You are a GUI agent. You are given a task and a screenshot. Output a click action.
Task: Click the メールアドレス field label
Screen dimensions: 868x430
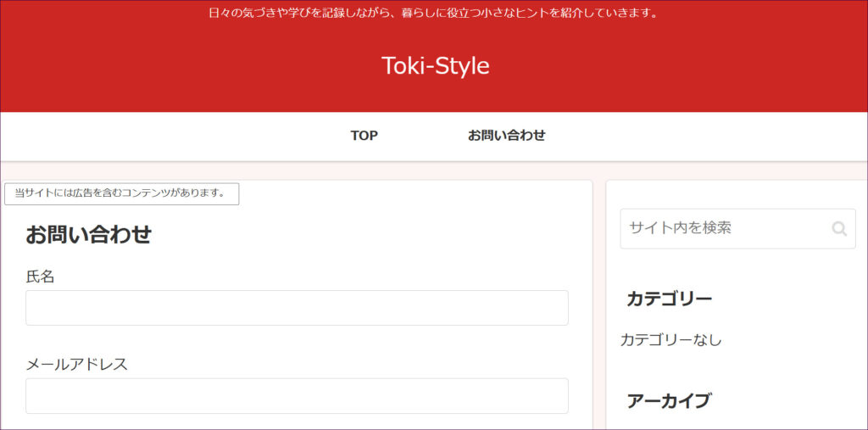click(x=76, y=365)
